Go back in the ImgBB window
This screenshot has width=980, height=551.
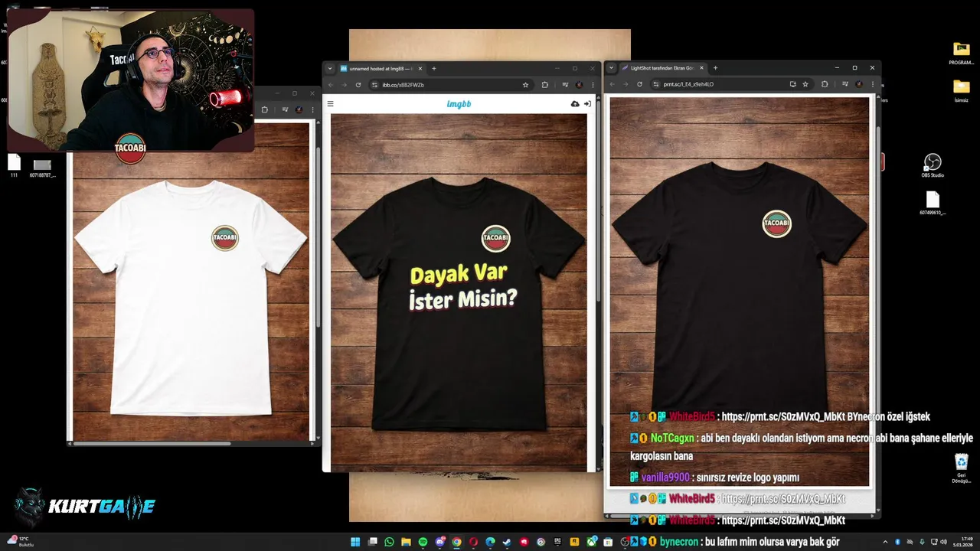pyautogui.click(x=331, y=85)
